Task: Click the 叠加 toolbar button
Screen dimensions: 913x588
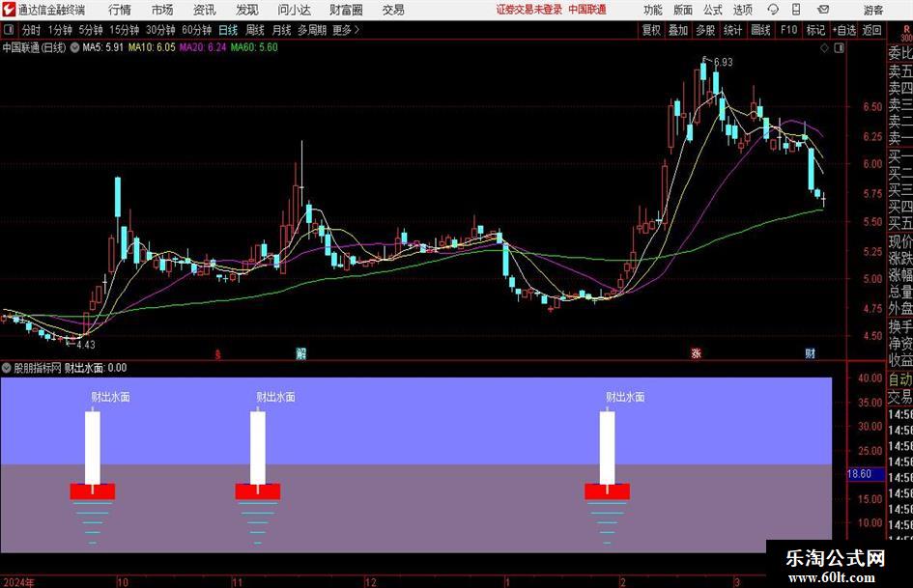Action: 678,30
